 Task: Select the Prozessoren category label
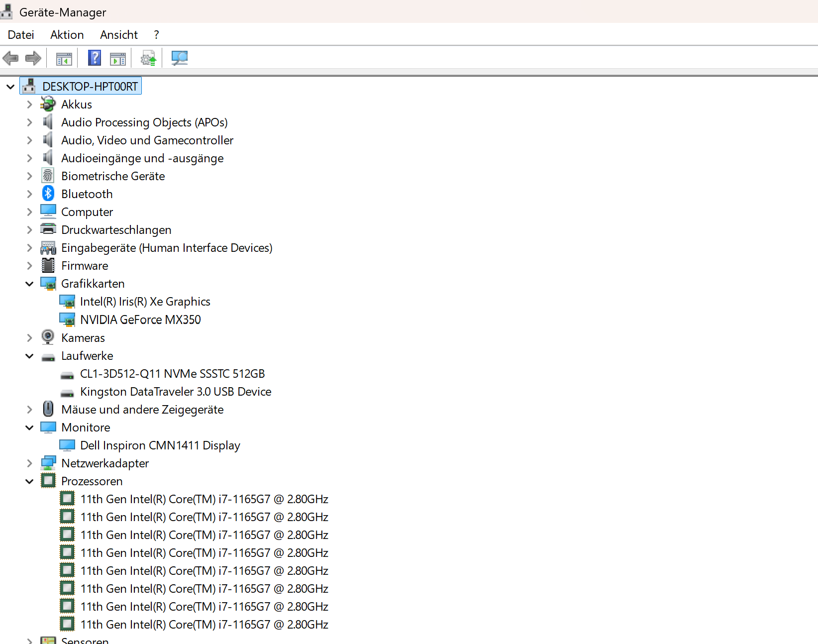[x=92, y=481]
